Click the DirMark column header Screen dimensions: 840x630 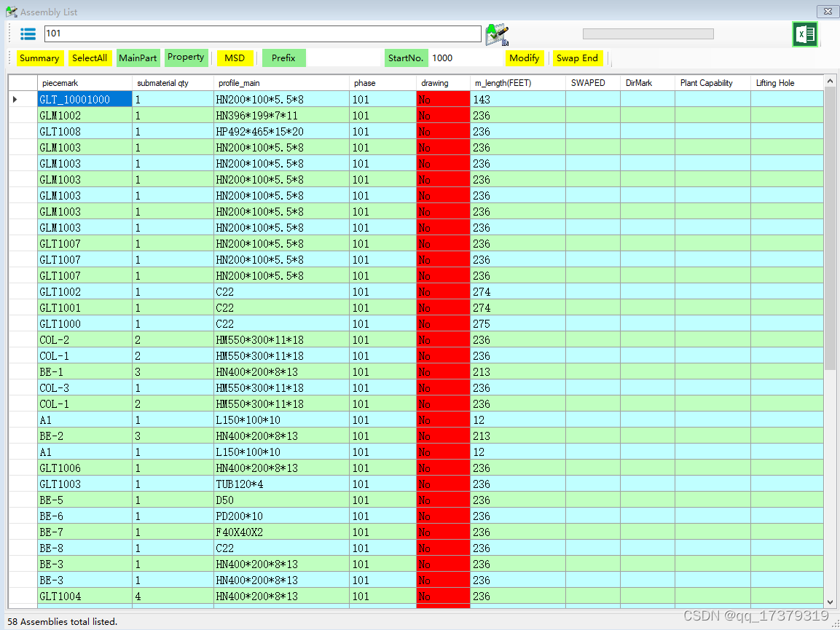pos(647,83)
